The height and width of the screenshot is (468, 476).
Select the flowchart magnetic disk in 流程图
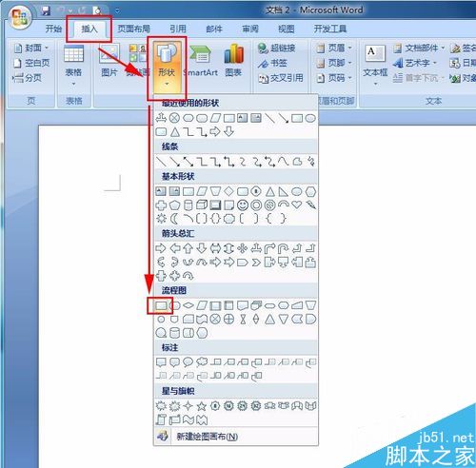(x=174, y=333)
